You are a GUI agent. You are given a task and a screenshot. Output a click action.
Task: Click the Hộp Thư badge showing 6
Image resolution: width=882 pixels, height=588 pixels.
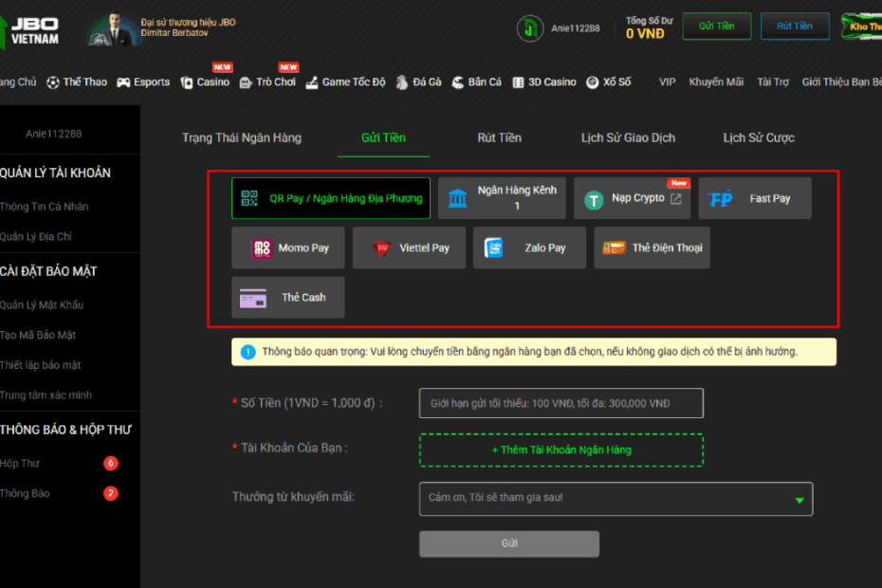pyautogui.click(x=111, y=463)
